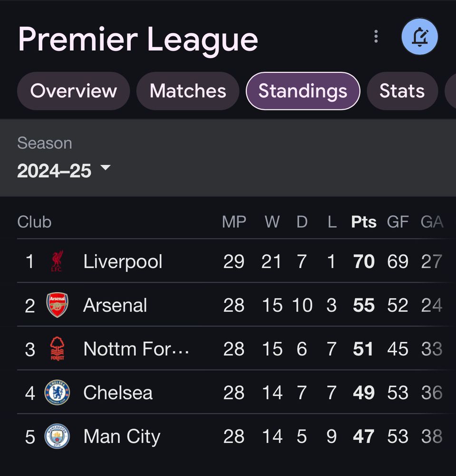Switch to the Overview tab

coord(74,91)
